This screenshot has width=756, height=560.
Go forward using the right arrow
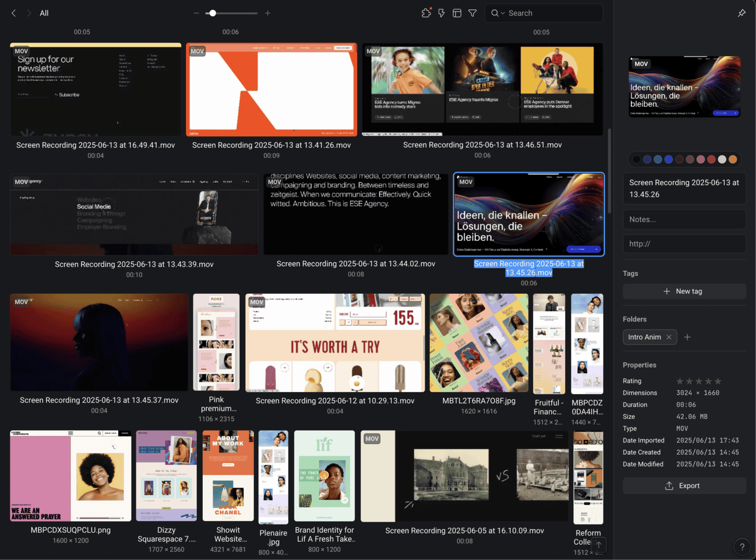tap(29, 13)
